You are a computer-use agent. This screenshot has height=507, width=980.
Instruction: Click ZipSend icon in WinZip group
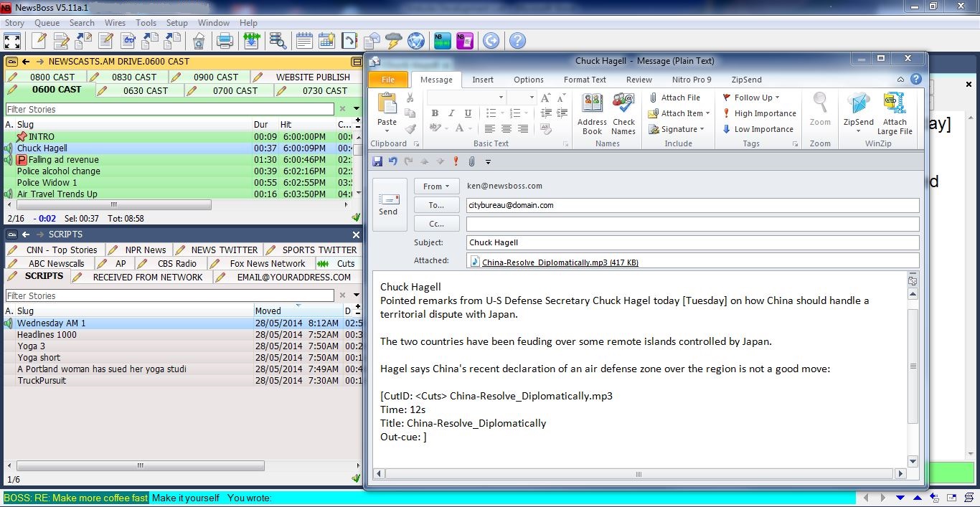coord(858,114)
